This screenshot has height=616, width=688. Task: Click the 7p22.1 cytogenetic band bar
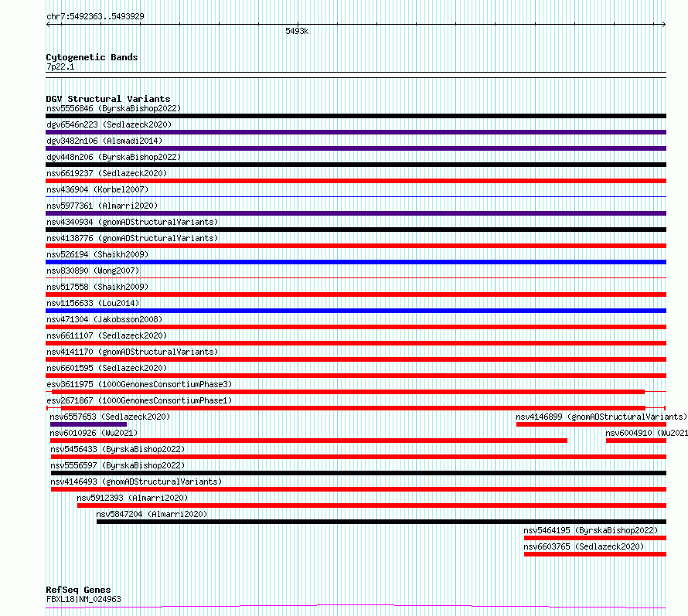coord(356,75)
